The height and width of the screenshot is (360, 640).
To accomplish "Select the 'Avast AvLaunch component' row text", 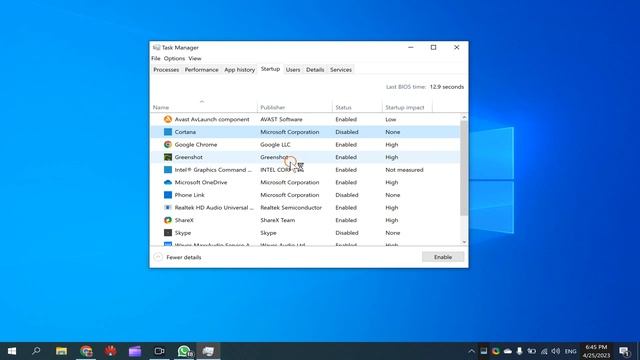I will 212,119.
